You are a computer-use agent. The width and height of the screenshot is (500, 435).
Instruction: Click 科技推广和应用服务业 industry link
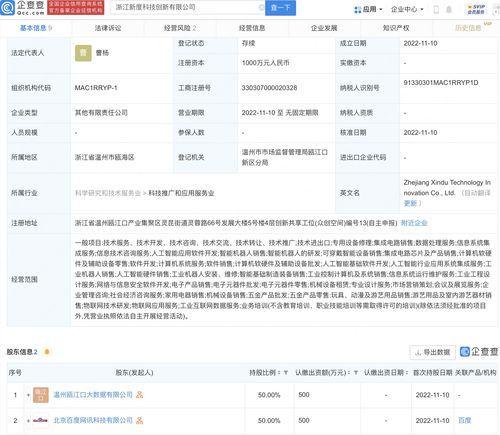pyautogui.click(x=181, y=193)
